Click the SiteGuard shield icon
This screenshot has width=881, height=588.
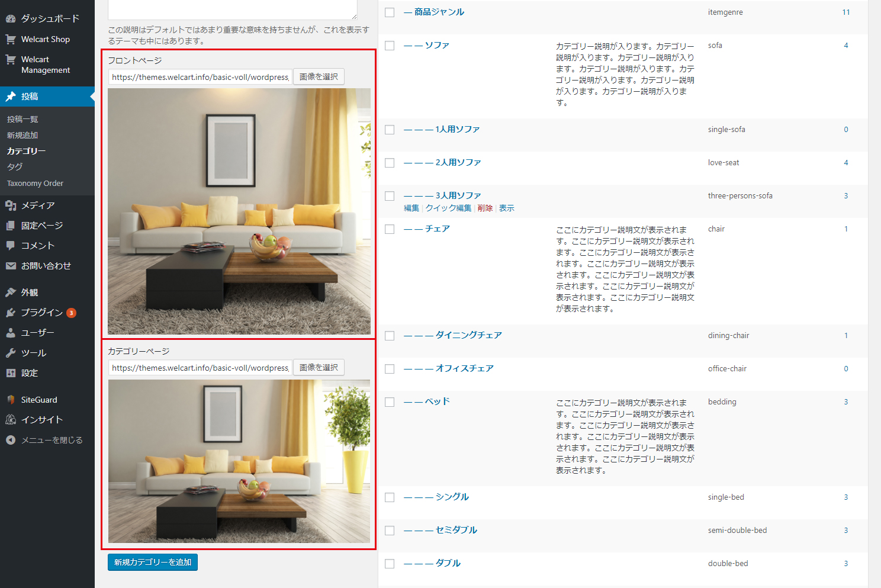tap(11, 400)
